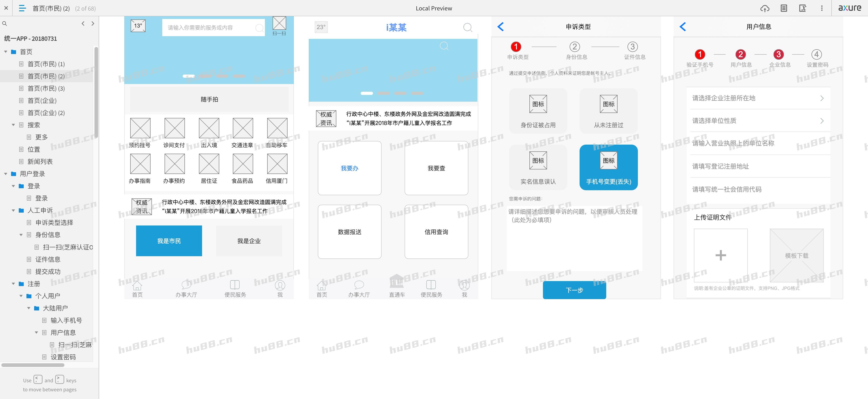The height and width of the screenshot is (399, 868).
Task: Open 首页(企业) page in sitemap
Action: tap(42, 101)
